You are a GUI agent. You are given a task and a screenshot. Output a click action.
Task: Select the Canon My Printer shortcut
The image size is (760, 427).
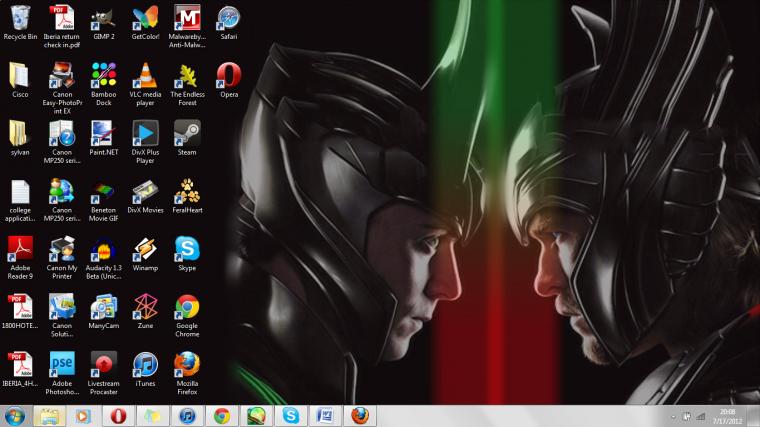[x=62, y=258]
